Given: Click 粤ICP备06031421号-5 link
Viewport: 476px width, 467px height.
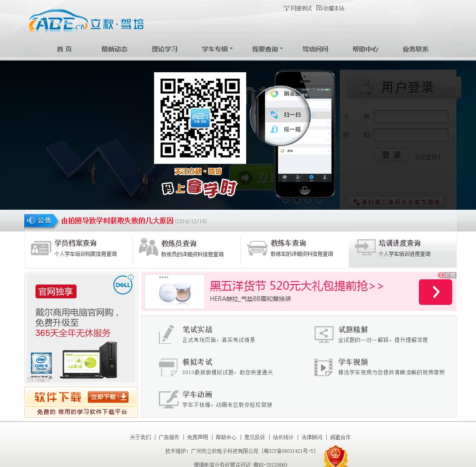Looking at the screenshot, I should coord(289,451).
